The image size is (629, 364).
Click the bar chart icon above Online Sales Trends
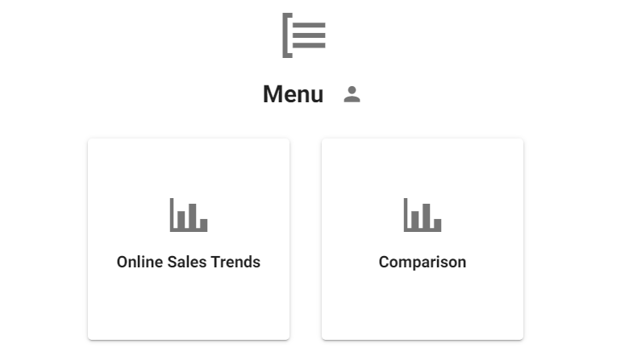click(x=189, y=215)
